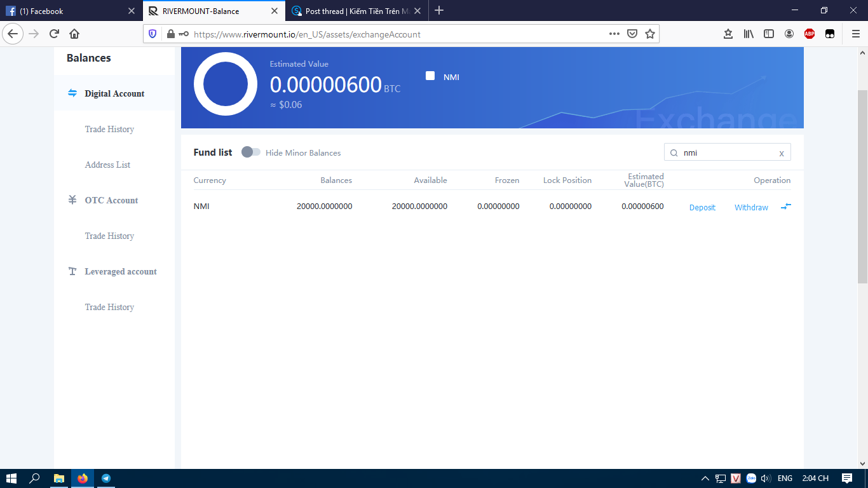
Task: Click the browser Home icon
Action: click(x=74, y=34)
